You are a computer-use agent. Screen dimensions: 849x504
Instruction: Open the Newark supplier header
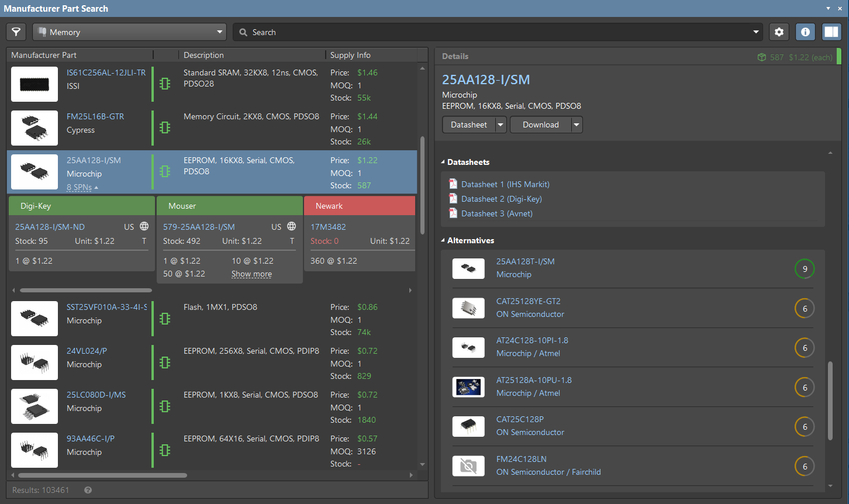[360, 206]
